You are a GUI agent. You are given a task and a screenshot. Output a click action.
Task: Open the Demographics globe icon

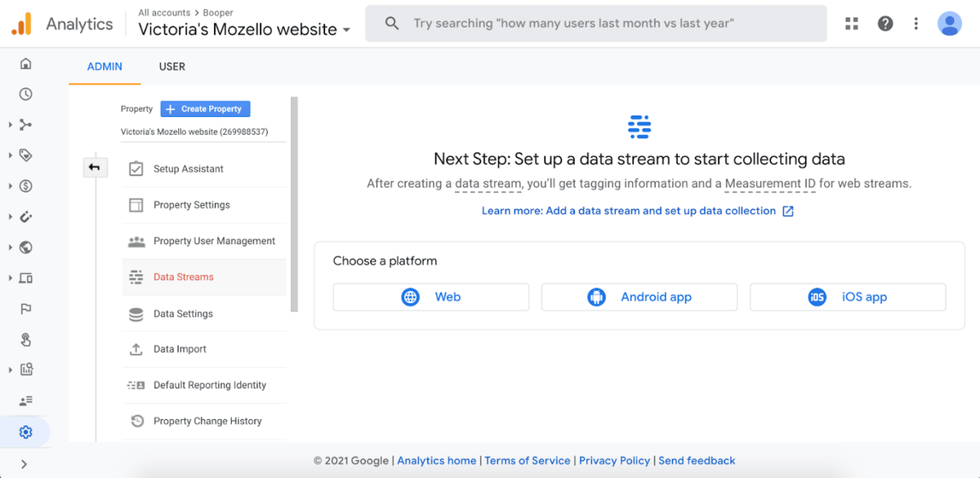click(25, 248)
